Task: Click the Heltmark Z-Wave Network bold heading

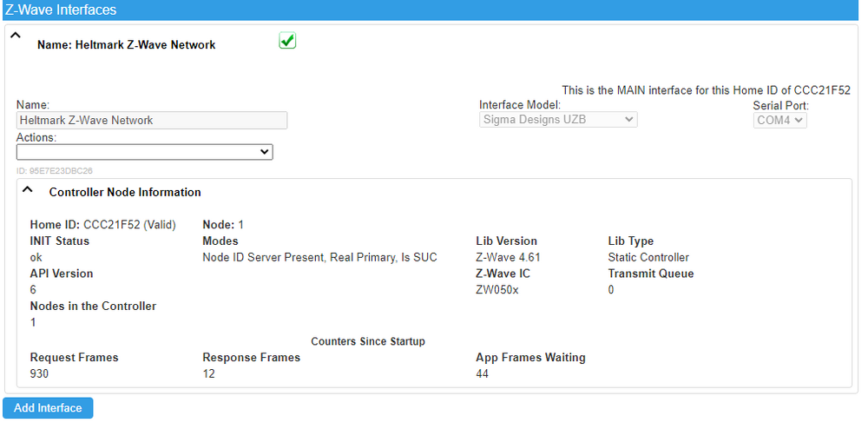Action: [x=126, y=45]
